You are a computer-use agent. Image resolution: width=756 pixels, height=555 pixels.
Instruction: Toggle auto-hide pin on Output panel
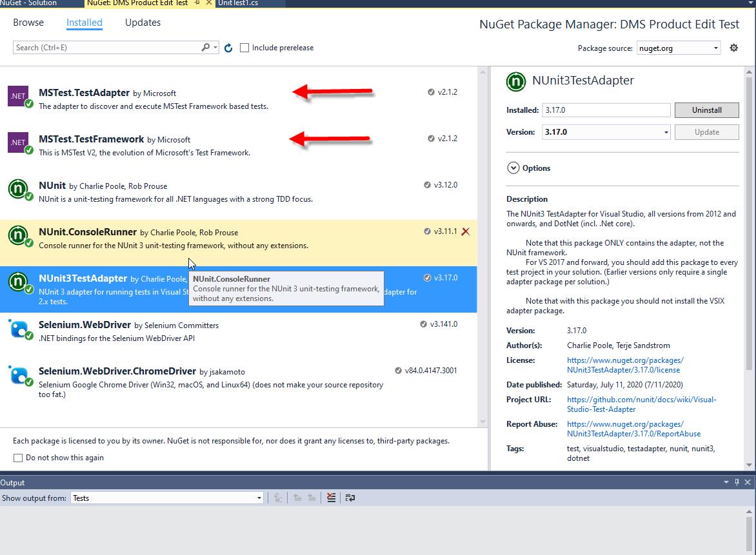[737, 482]
